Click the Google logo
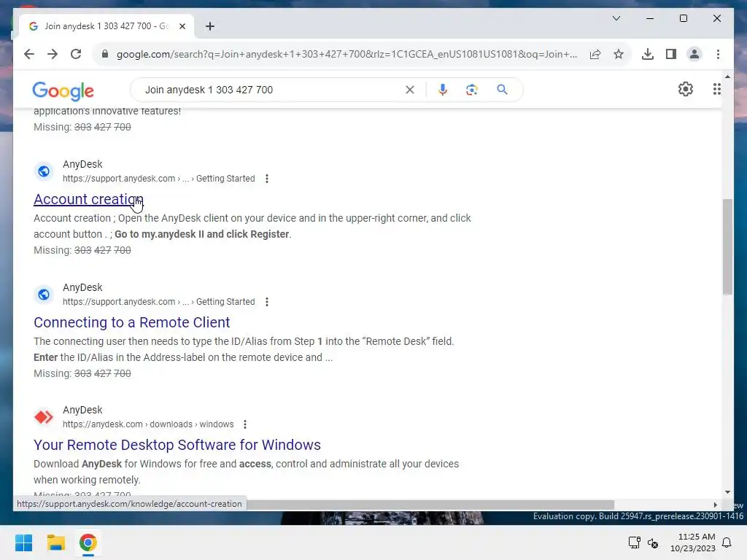 63,90
